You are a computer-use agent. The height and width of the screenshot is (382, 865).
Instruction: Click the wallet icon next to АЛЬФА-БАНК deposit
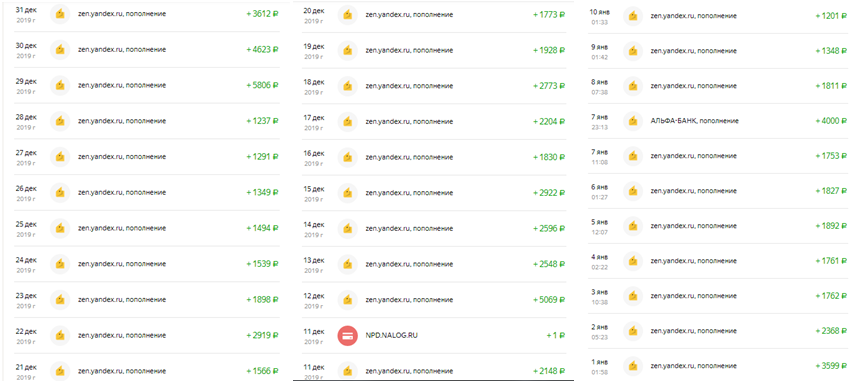click(633, 121)
